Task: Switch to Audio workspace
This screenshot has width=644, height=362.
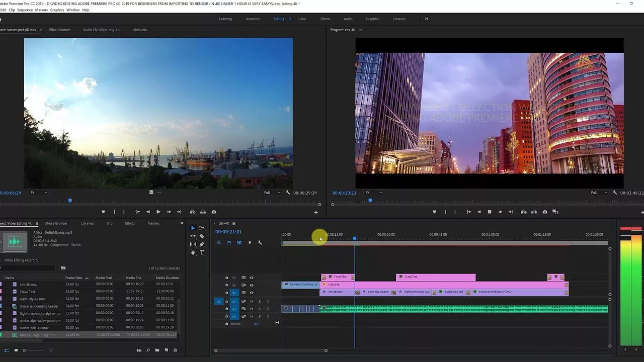Action: coord(348,19)
